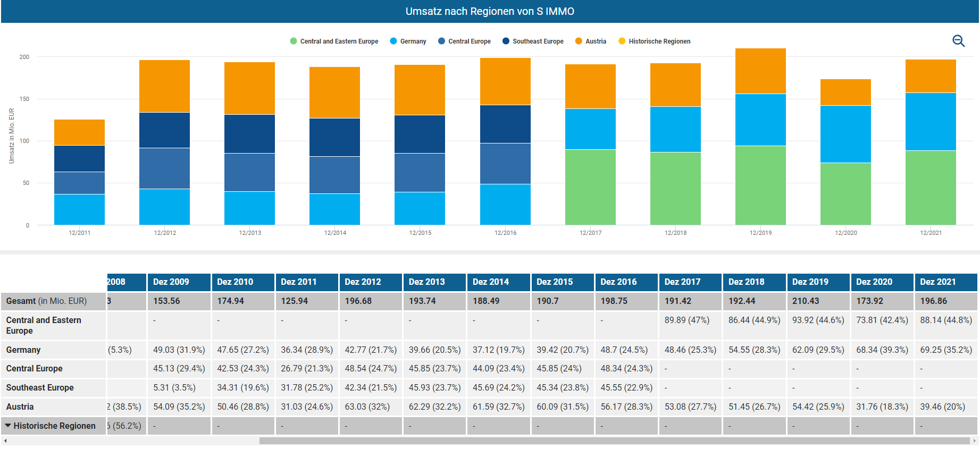Image resolution: width=980 pixels, height=449 pixels.
Task: Select the Dez 2021 column header
Action: 938,282
